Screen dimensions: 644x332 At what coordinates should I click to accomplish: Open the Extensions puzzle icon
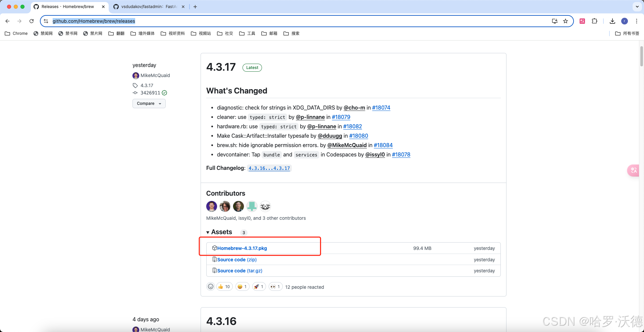coord(594,21)
